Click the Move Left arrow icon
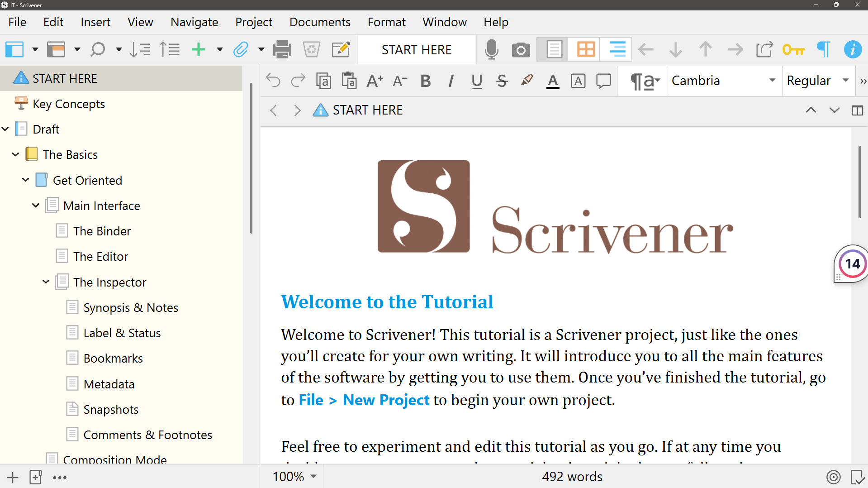 click(646, 49)
